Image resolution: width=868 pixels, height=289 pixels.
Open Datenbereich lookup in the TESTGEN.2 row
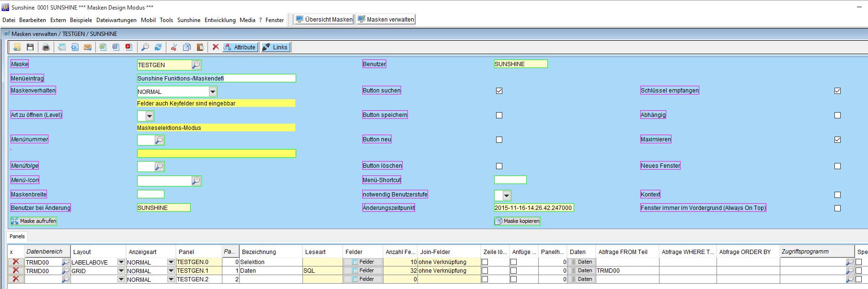(x=66, y=279)
